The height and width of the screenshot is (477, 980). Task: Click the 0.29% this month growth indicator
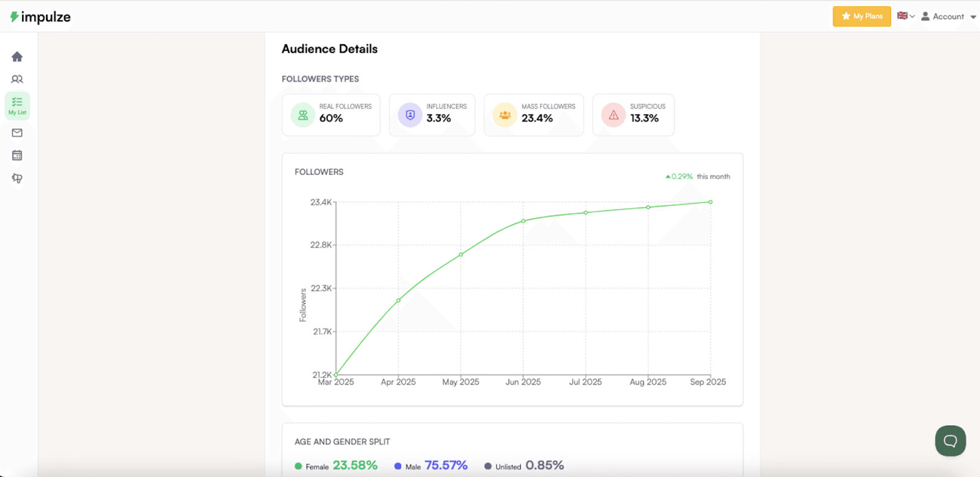(x=698, y=177)
